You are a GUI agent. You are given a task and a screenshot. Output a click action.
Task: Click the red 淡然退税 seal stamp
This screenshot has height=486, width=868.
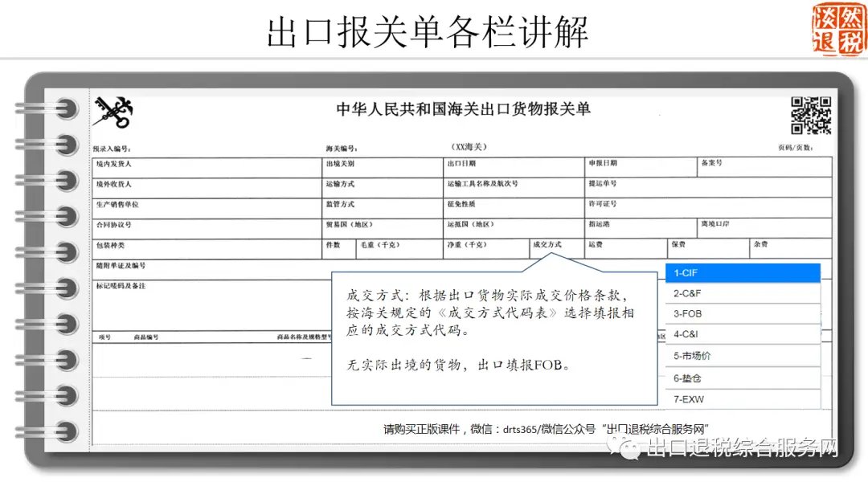coord(838,30)
